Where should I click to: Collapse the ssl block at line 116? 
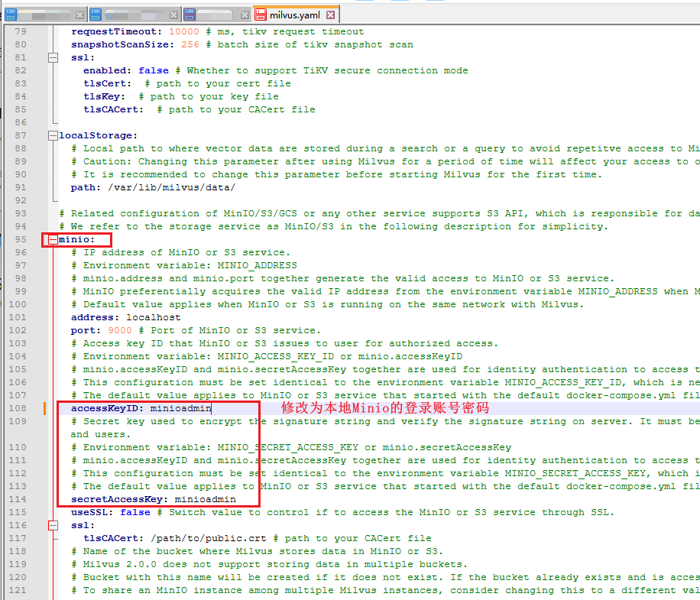click(53, 525)
